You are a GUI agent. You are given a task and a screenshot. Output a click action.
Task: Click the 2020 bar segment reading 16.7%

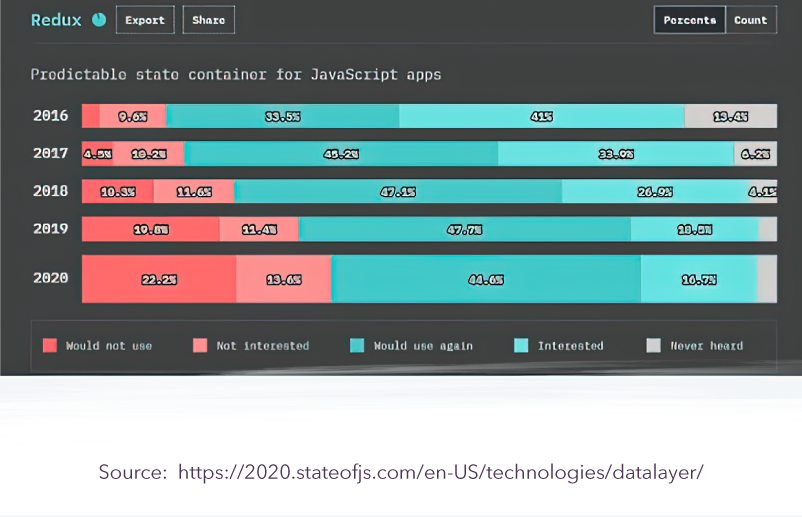click(699, 279)
